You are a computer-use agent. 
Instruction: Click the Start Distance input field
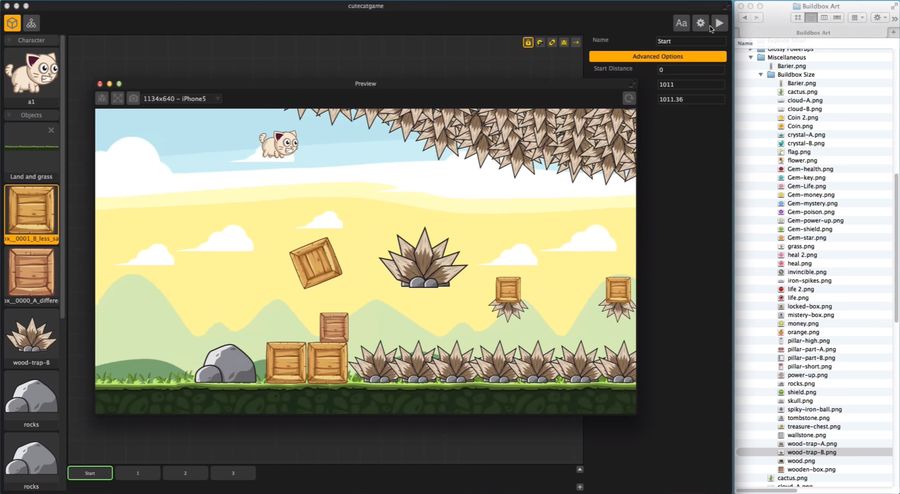690,70
